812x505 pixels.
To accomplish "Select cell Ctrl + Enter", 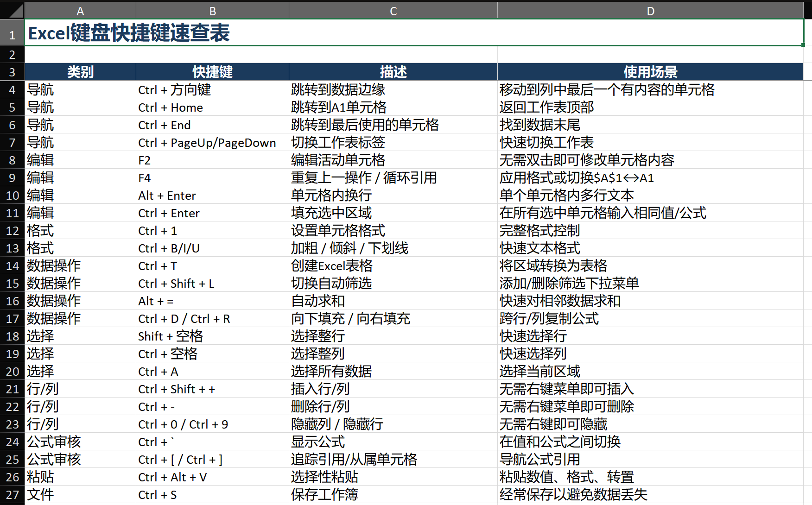I will [x=212, y=213].
